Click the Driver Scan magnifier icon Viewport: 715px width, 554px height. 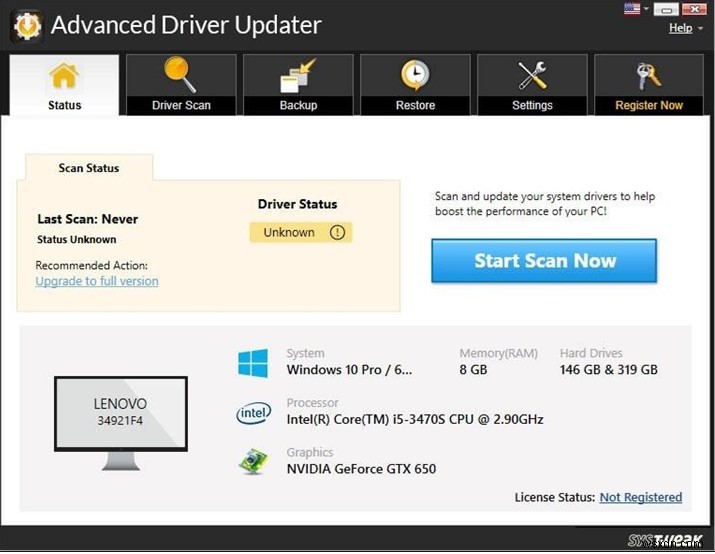coord(180,74)
